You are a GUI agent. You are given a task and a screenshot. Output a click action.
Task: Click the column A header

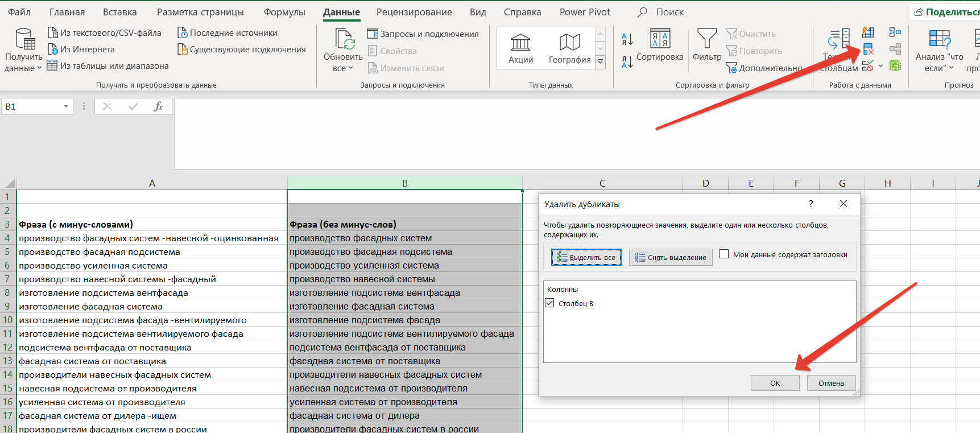coord(152,183)
